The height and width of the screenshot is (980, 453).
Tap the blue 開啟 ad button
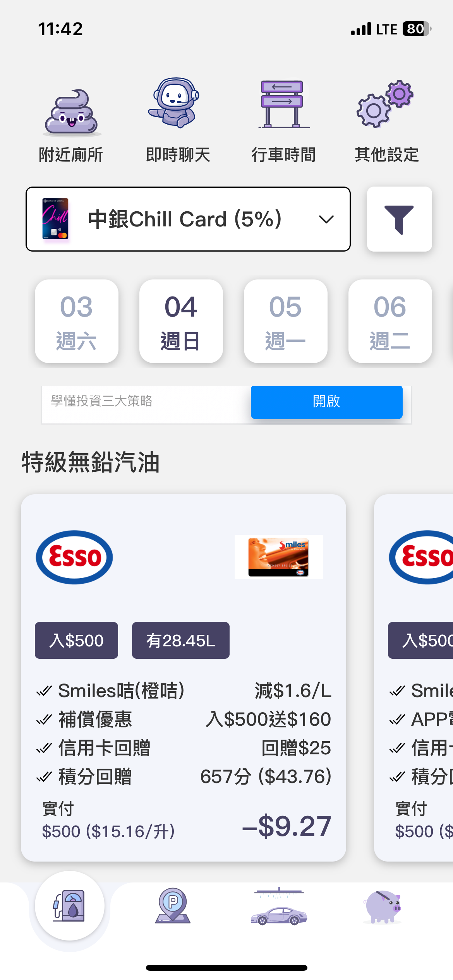pos(327,402)
